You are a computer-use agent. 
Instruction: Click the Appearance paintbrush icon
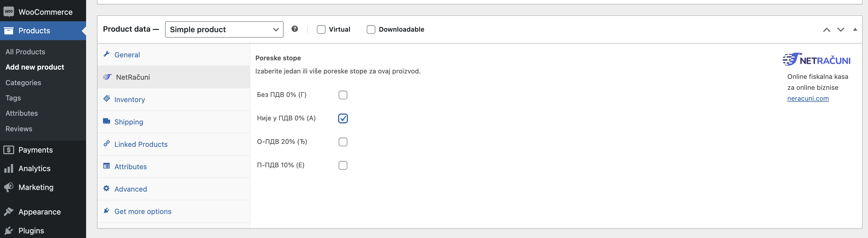[9, 212]
